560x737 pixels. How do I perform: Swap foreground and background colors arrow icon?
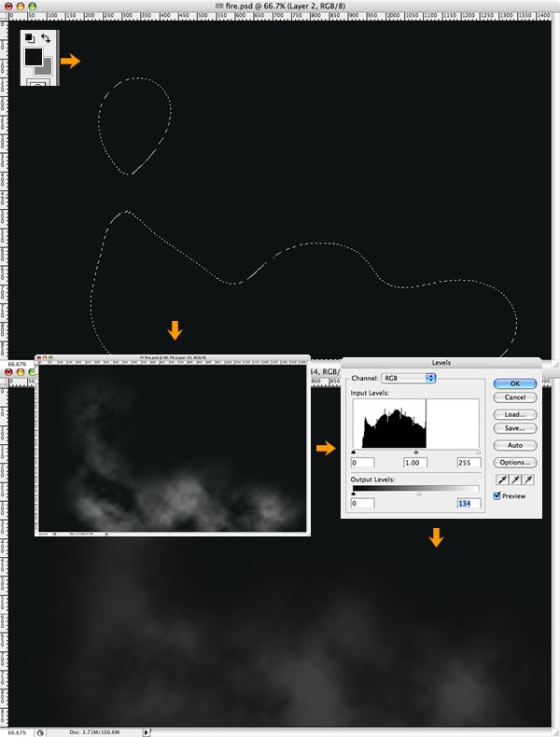[x=46, y=38]
